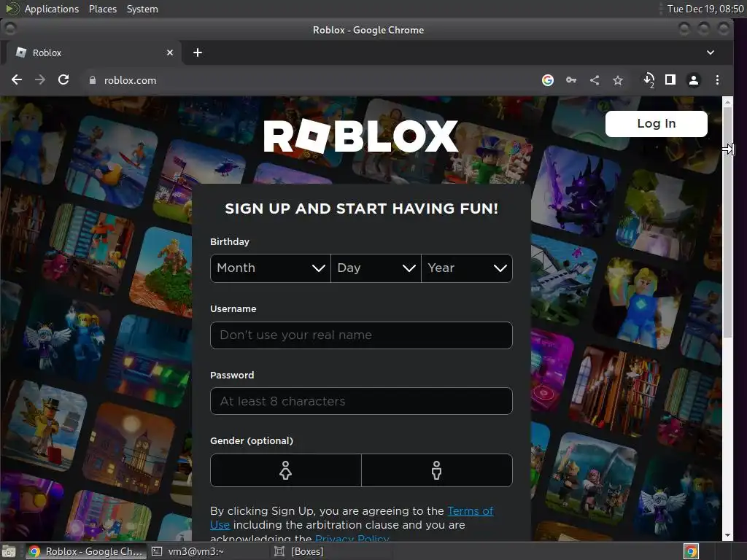Click the window menu icon in titlebar
This screenshot has width=747, height=560.
pyautogui.click(x=10, y=29)
